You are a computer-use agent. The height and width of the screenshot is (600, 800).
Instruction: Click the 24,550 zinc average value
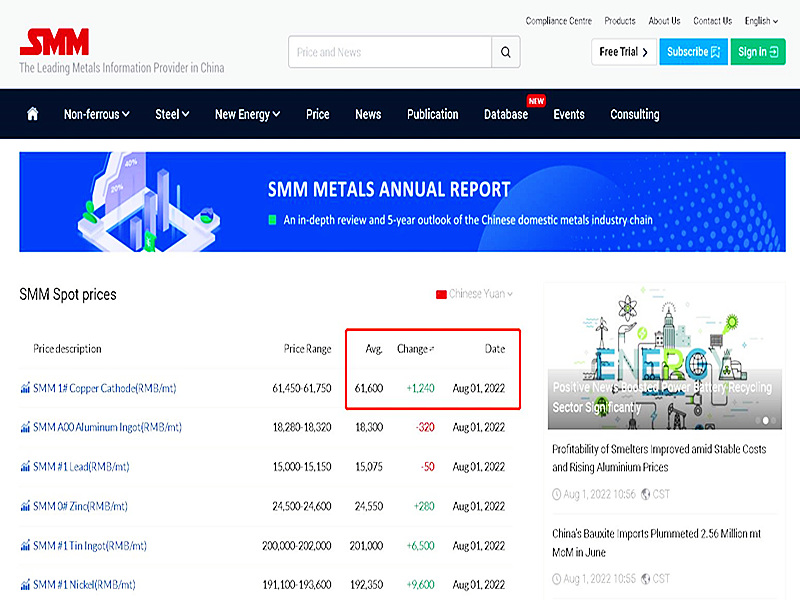tap(369, 506)
